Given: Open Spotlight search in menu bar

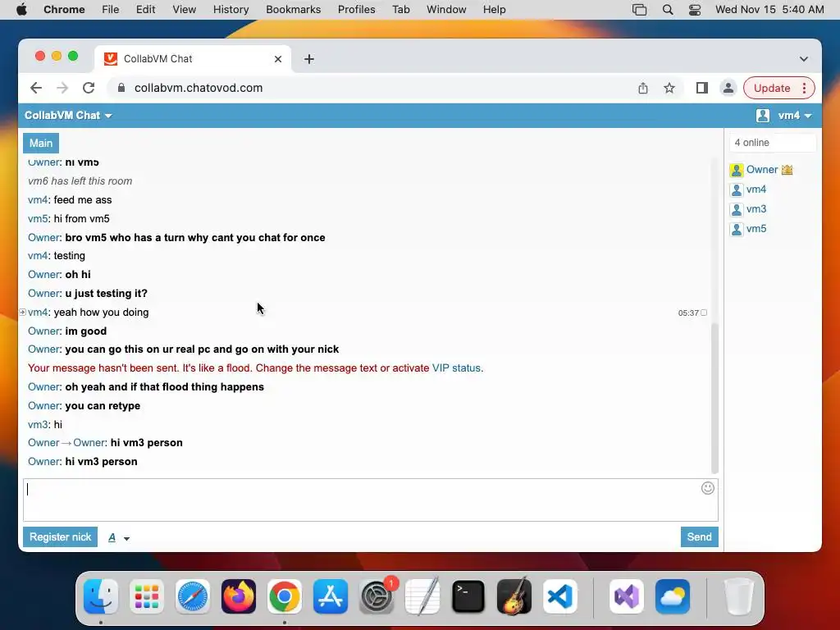Looking at the screenshot, I should click(668, 10).
